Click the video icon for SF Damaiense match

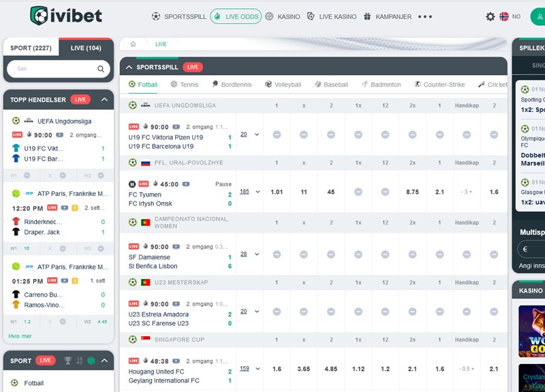176,246
